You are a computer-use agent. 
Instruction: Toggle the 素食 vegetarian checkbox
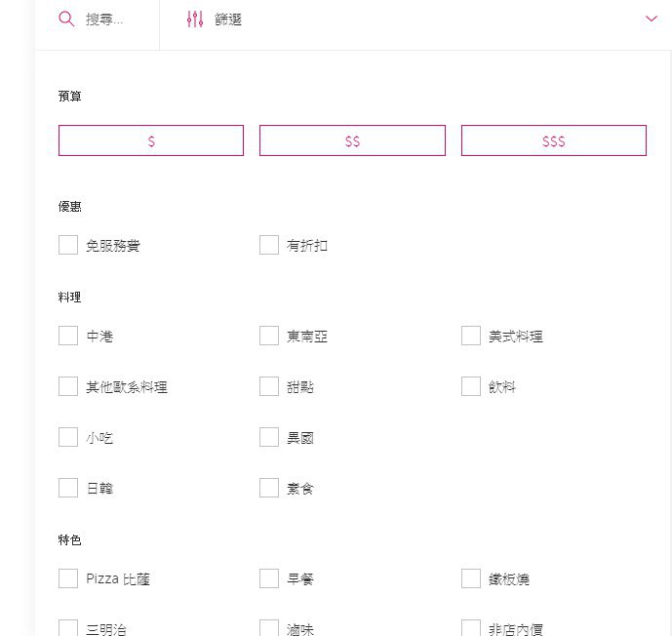269,488
